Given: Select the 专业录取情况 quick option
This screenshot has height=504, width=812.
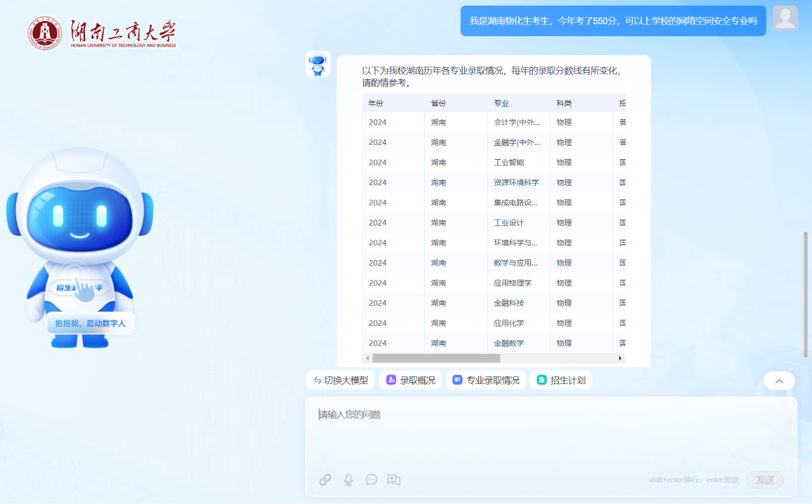Looking at the screenshot, I should [486, 380].
